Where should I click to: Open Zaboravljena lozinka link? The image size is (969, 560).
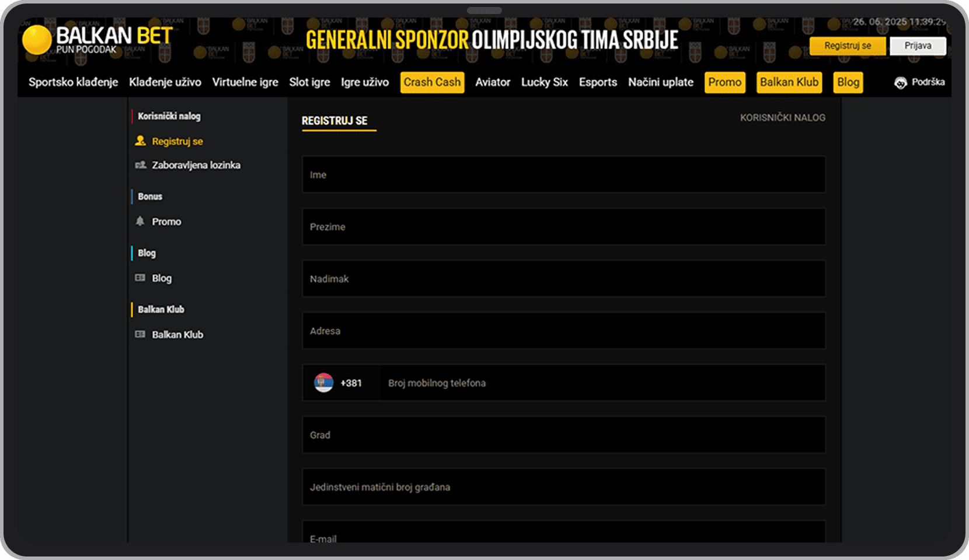pyautogui.click(x=196, y=165)
